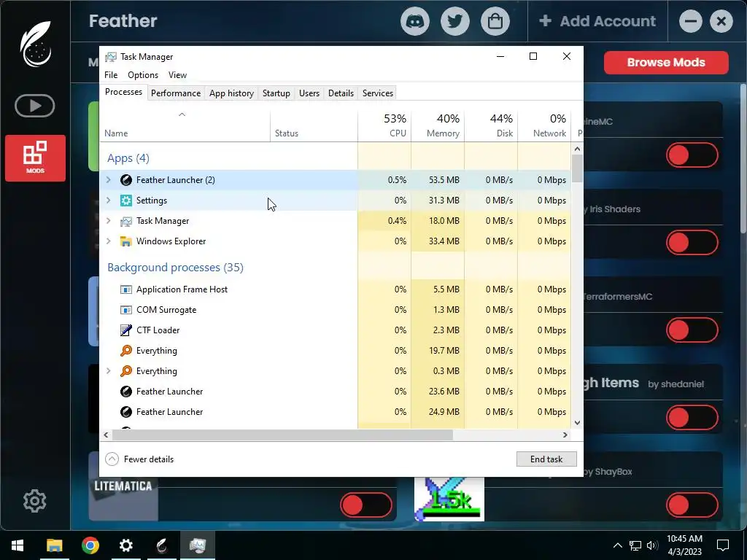Screen dimensions: 747x560
Task: Click the 1.5k mod thumbnail
Action: click(x=449, y=499)
